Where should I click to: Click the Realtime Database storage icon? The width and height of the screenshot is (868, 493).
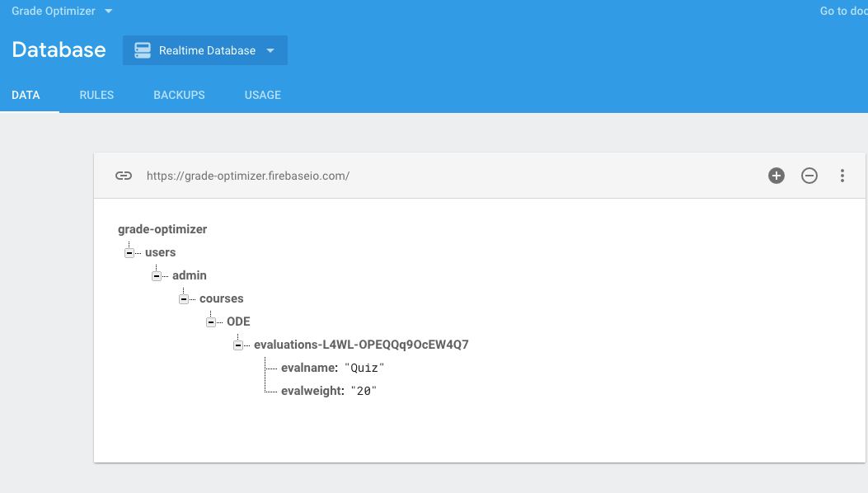tap(143, 50)
